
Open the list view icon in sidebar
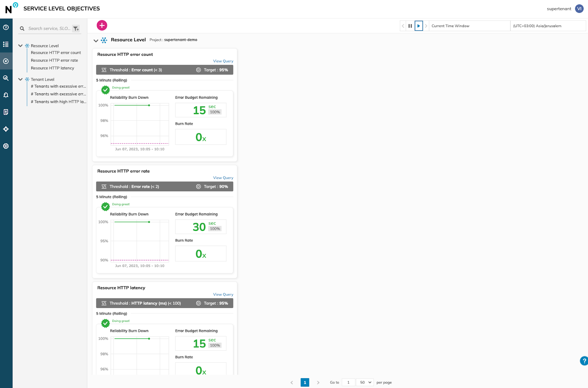pyautogui.click(x=6, y=44)
